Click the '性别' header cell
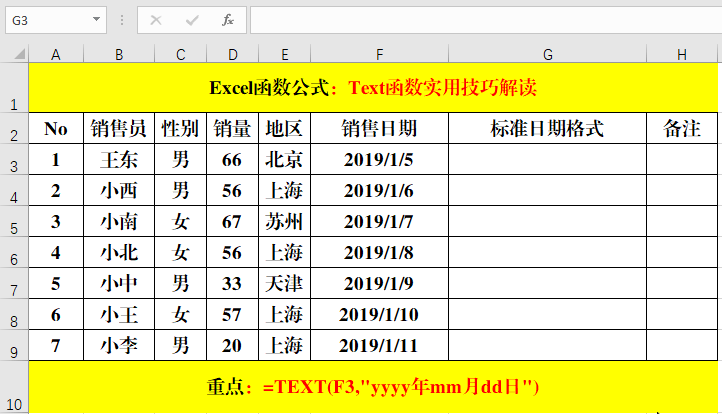The height and width of the screenshot is (414, 722). 180,128
